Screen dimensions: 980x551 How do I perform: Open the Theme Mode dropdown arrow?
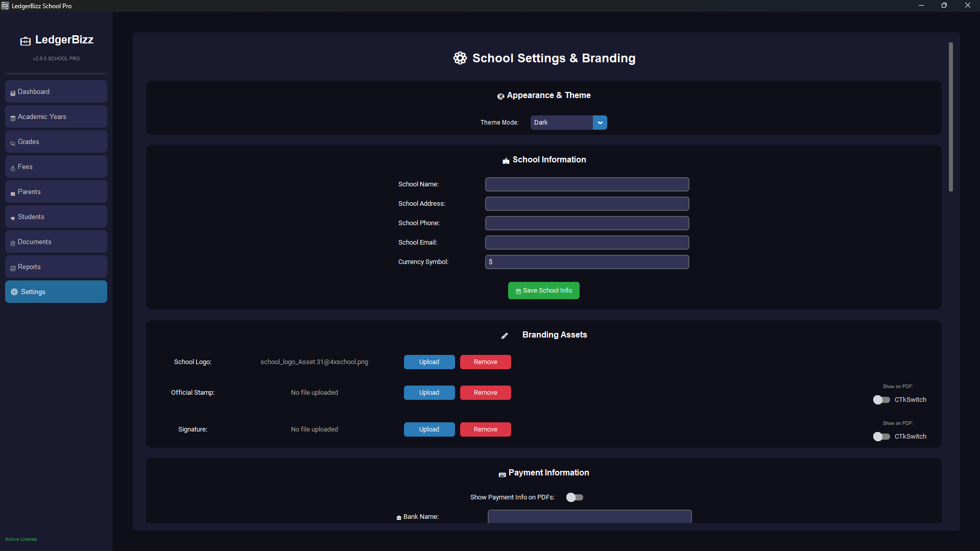click(600, 123)
